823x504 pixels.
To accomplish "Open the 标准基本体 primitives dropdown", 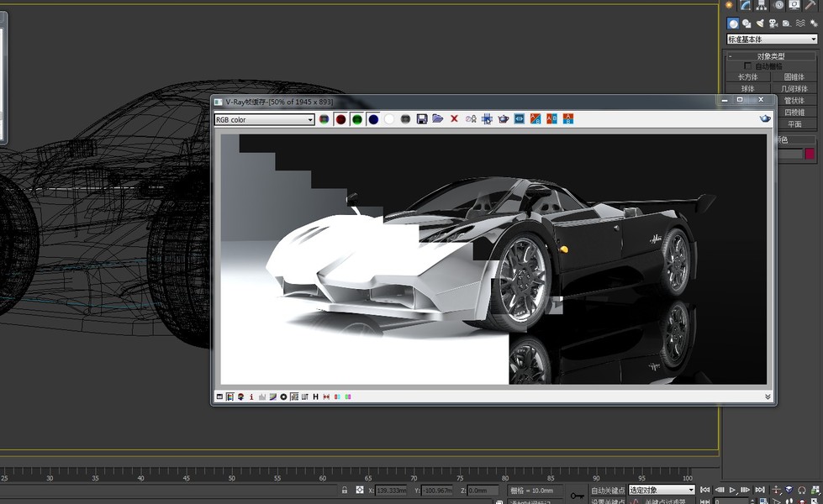I will coord(772,39).
